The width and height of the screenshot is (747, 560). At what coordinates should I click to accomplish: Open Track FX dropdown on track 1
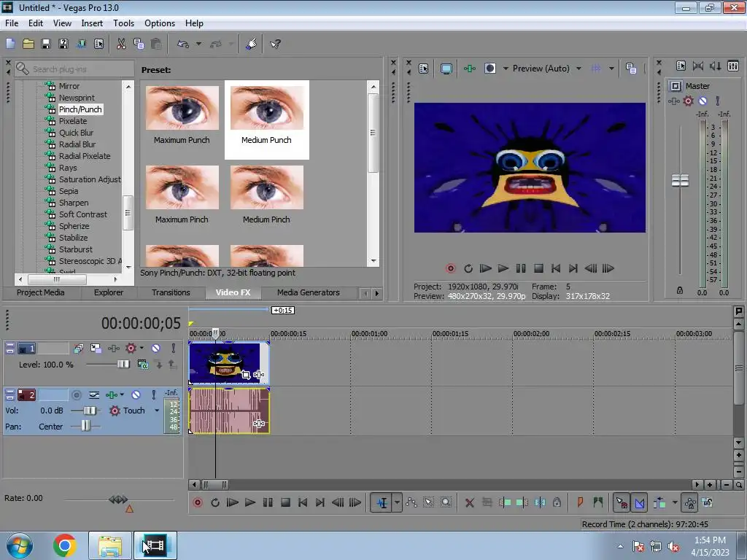coord(142,348)
